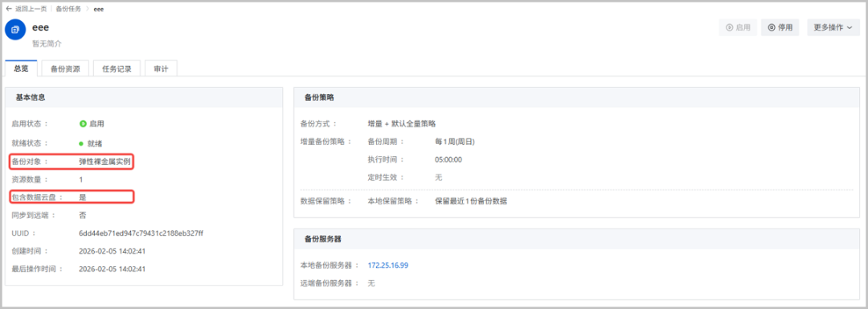
Task: Open 备份任务 breadcrumb link
Action: tap(68, 9)
